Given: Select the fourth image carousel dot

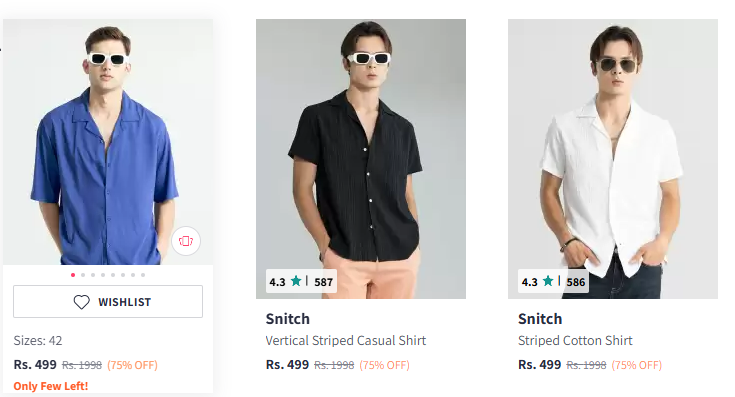Looking at the screenshot, I should pyautogui.click(x=103, y=275).
